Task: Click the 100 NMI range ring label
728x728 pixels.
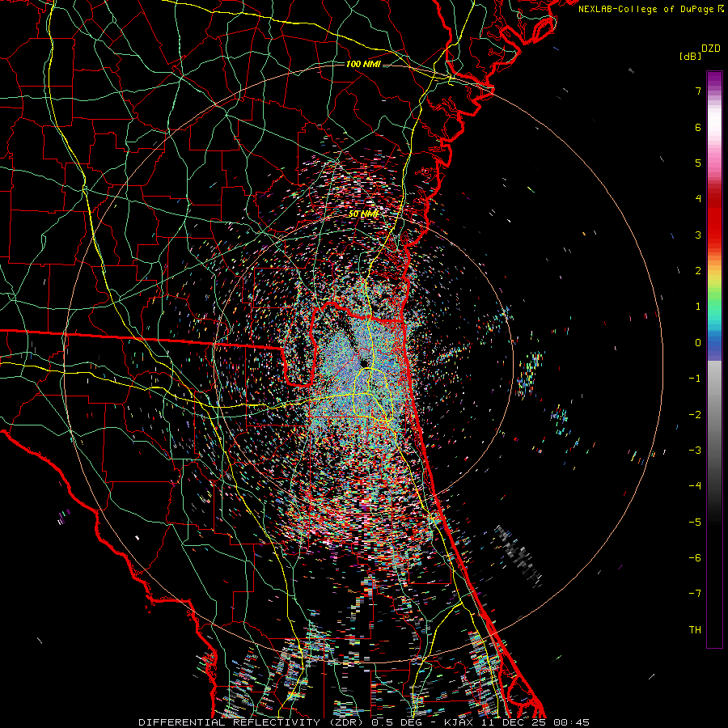Action: (x=363, y=64)
